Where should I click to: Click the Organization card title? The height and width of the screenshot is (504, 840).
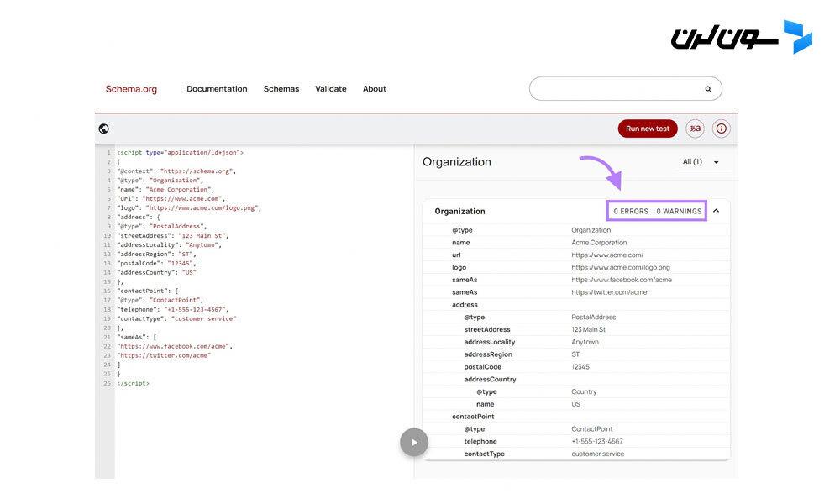tap(459, 211)
